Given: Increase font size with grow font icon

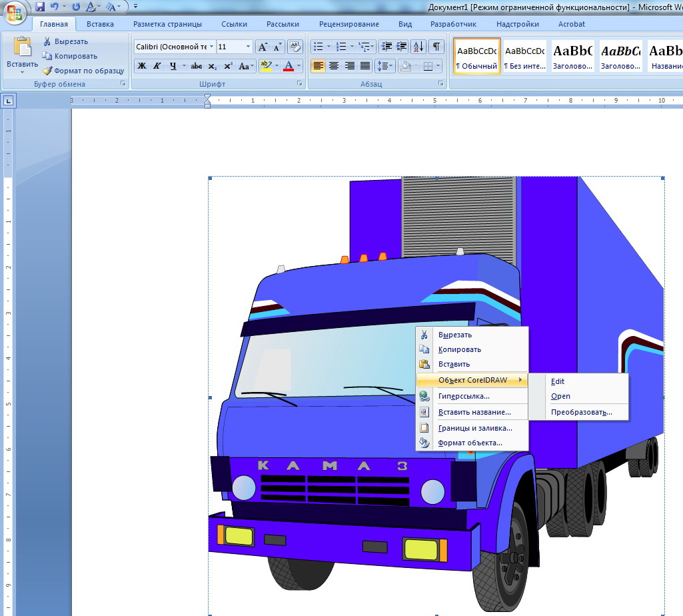Looking at the screenshot, I should [x=263, y=47].
